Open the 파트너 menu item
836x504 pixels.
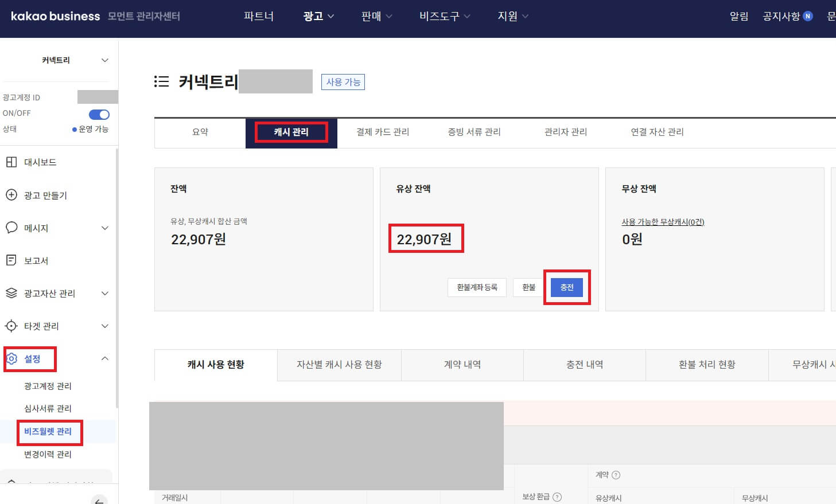point(258,16)
